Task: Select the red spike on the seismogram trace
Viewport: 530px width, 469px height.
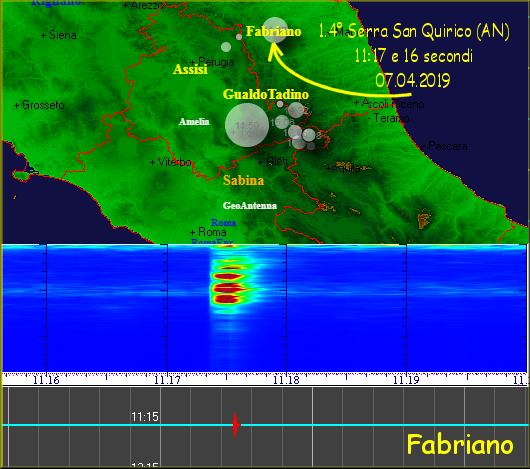Action: coord(236,425)
